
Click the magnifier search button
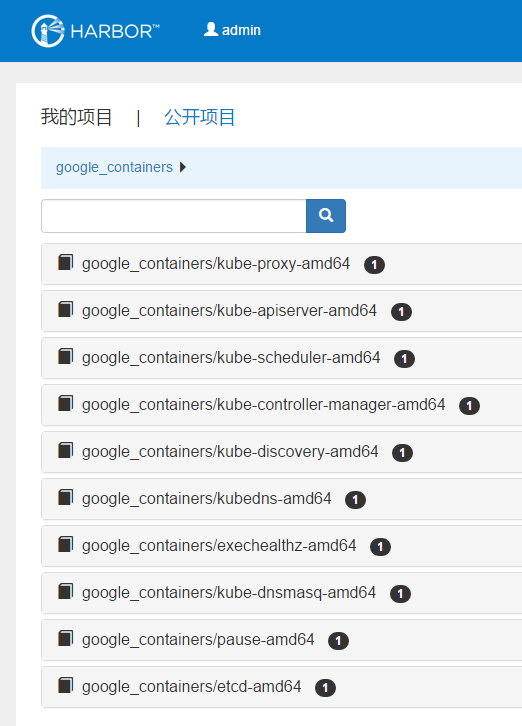326,216
